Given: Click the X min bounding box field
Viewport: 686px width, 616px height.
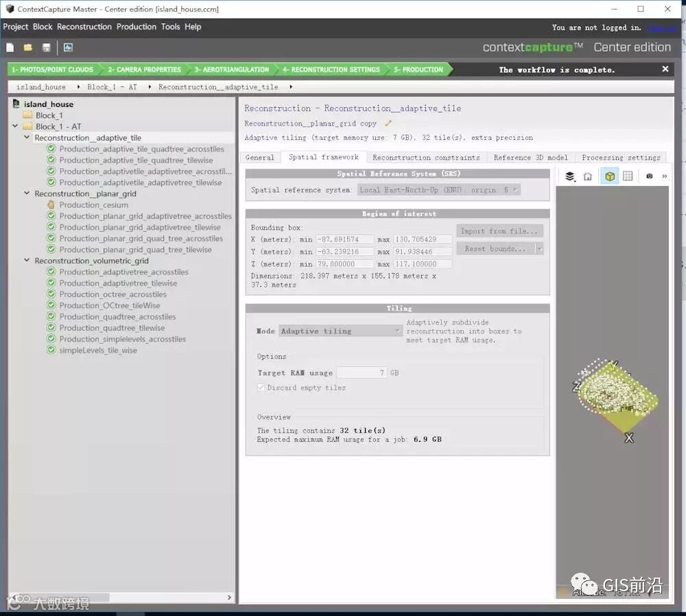Looking at the screenshot, I should pyautogui.click(x=345, y=239).
